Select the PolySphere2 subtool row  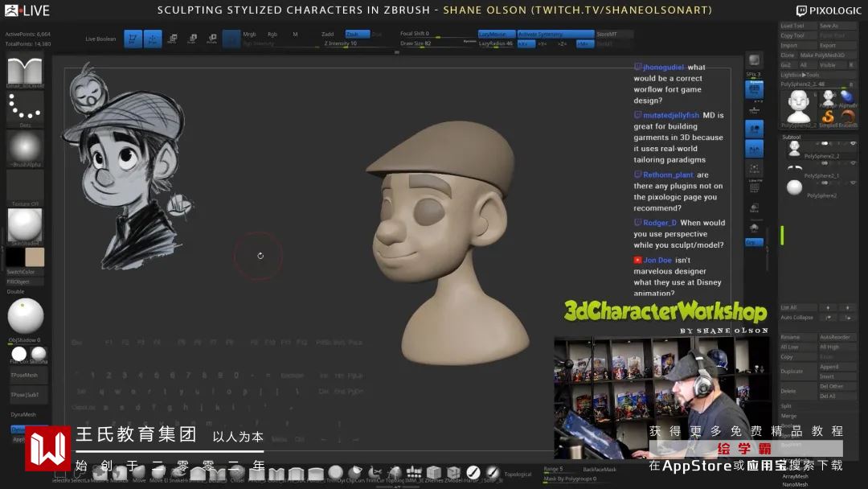pos(821,188)
